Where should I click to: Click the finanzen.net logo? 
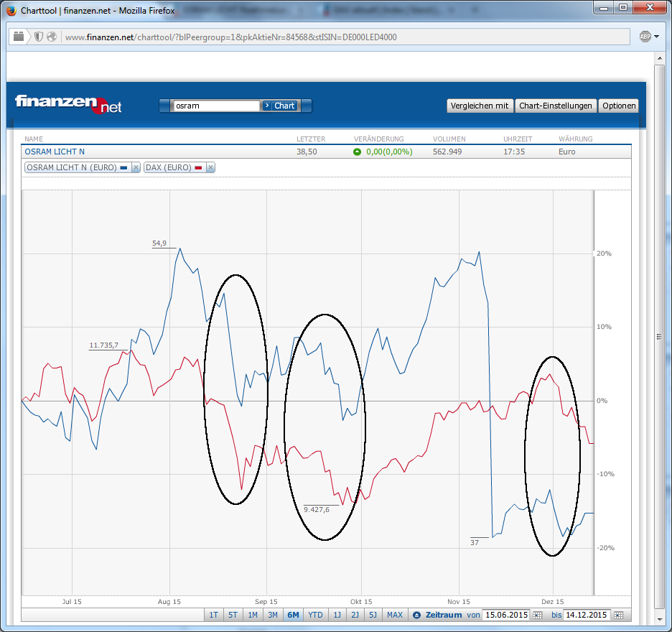click(69, 104)
